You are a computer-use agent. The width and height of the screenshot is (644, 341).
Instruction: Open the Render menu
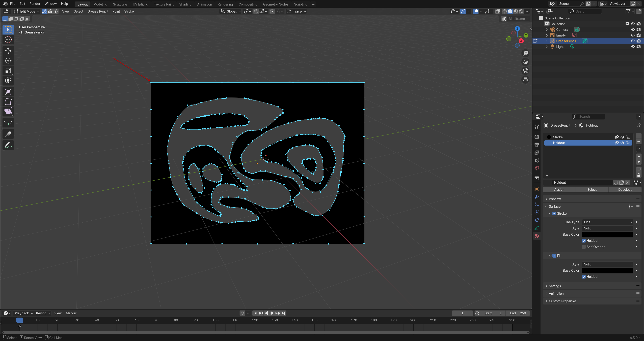point(35,4)
